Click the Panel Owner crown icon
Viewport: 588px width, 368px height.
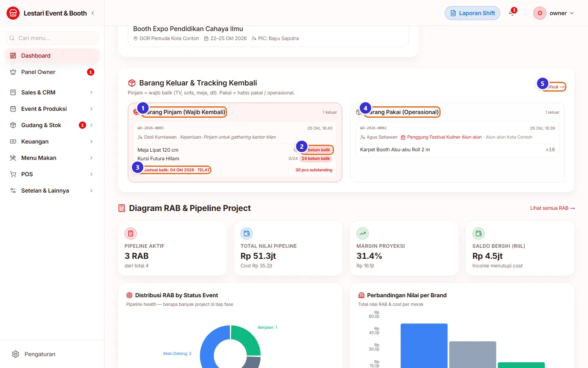point(13,72)
